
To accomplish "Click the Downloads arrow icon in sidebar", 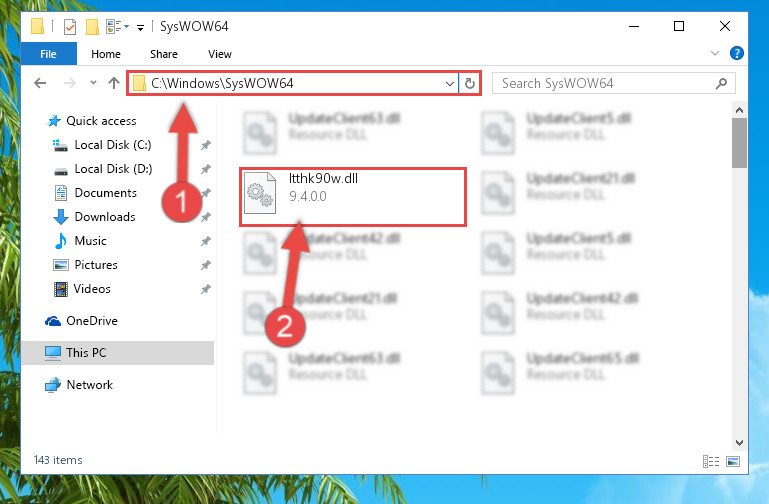I will 61,217.
